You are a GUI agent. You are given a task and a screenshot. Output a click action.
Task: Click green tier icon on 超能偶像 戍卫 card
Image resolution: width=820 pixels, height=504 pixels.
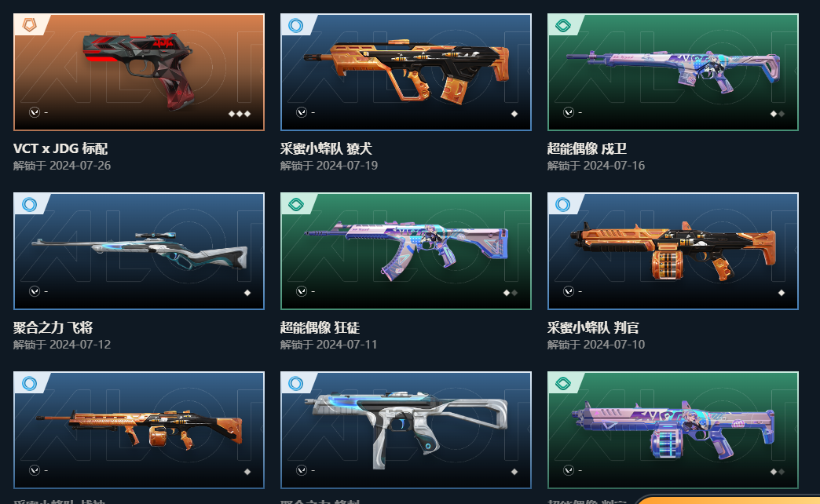tap(563, 25)
